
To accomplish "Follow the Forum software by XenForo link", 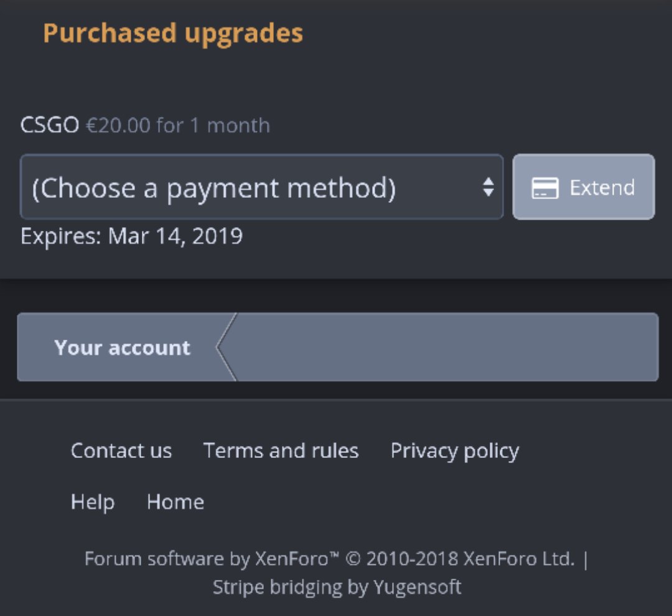I will [x=205, y=559].
